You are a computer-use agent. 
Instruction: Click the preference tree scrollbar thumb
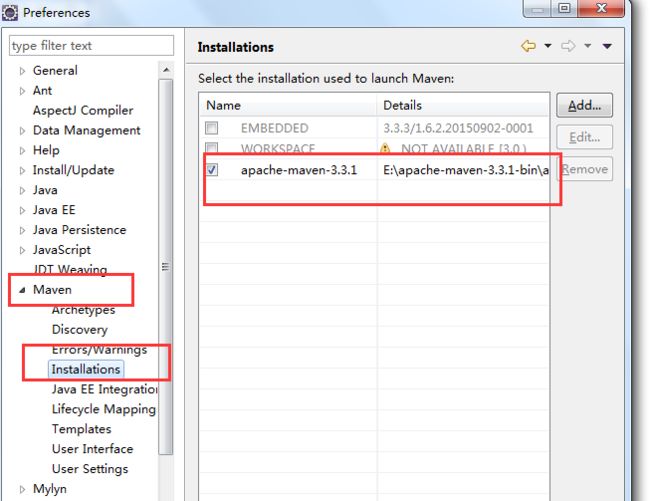pyautogui.click(x=166, y=266)
